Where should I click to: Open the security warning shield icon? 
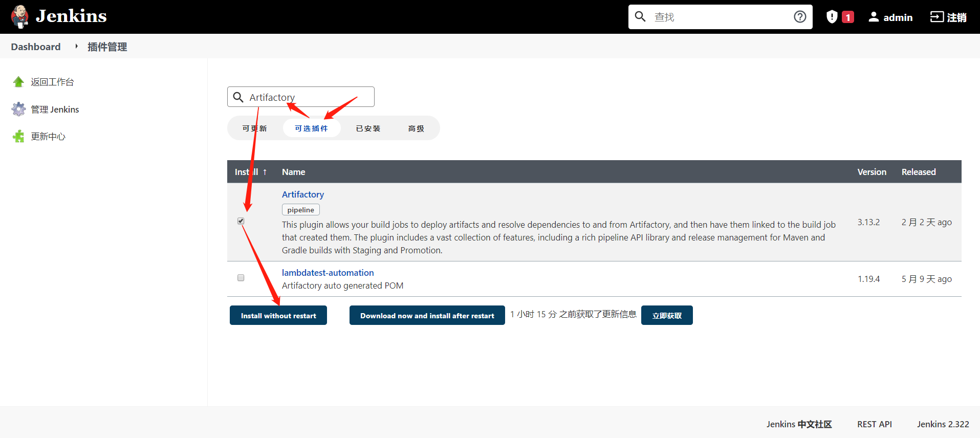832,17
